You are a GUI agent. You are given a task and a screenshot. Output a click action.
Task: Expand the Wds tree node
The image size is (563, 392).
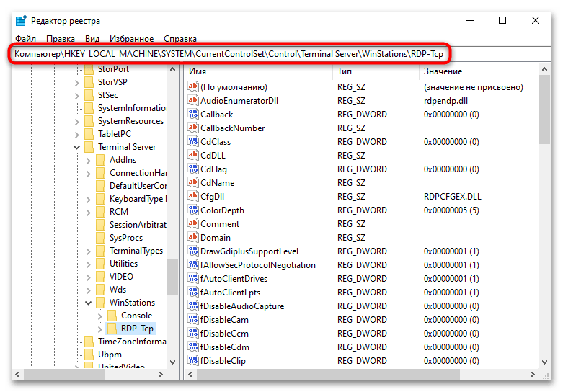89,290
